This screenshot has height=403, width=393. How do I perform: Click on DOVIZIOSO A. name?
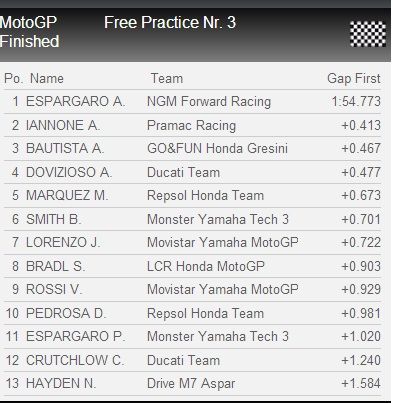coord(69,172)
